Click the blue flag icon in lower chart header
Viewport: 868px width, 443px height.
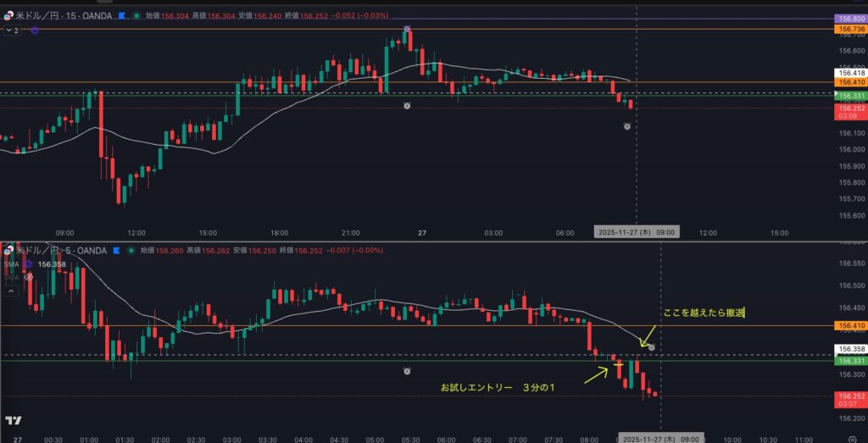click(x=116, y=251)
